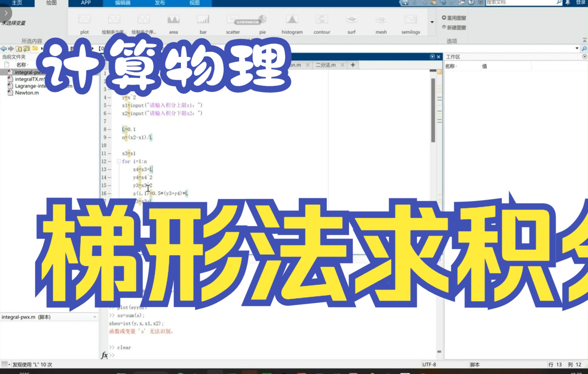Click the up-one-level folder icon
The width and height of the screenshot is (588, 374).
pyautogui.click(x=19, y=49)
